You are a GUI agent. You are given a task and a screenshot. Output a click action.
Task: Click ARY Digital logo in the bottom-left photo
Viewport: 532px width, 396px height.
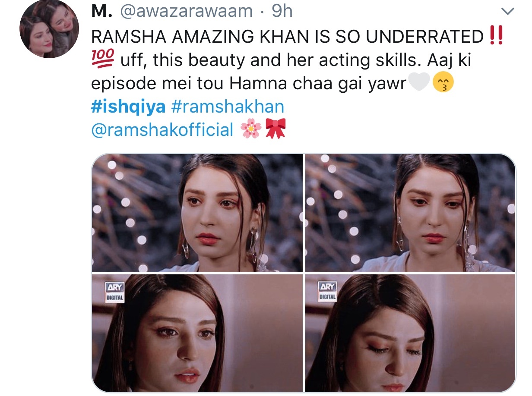(x=115, y=291)
